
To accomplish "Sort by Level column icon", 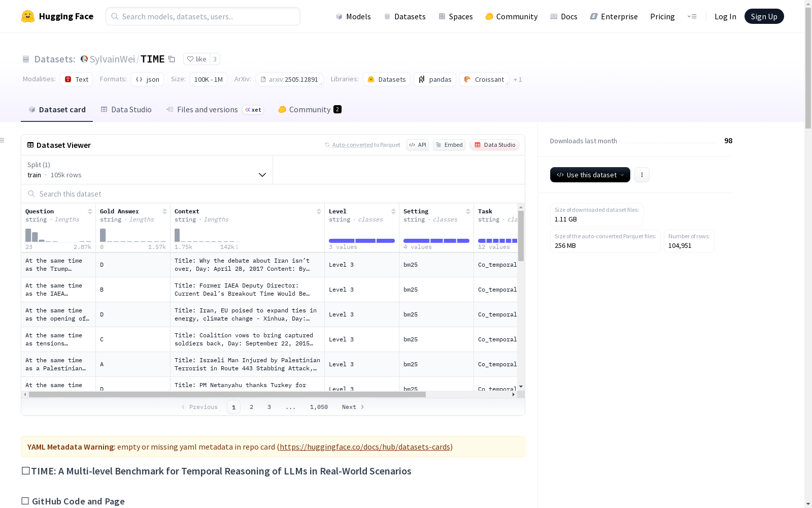I will pos(393,211).
